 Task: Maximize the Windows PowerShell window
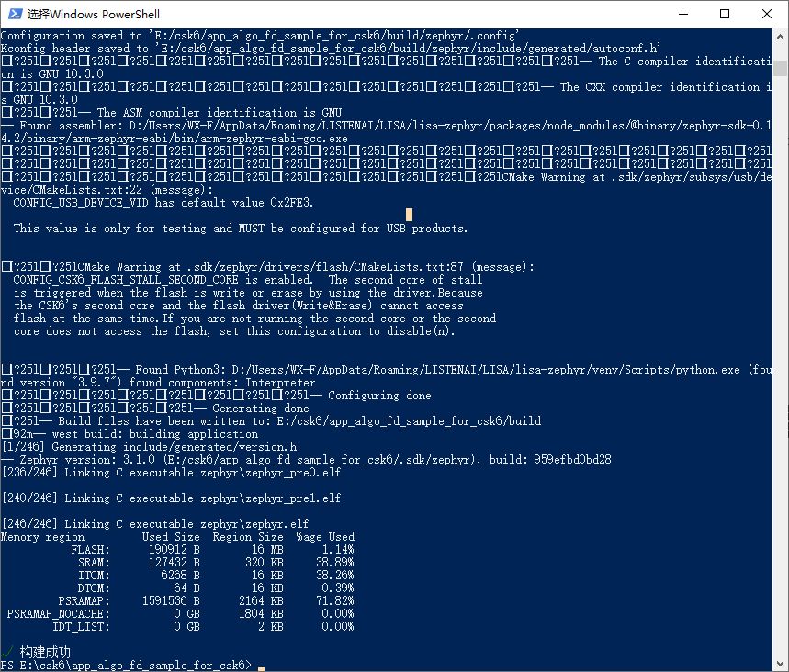725,14
